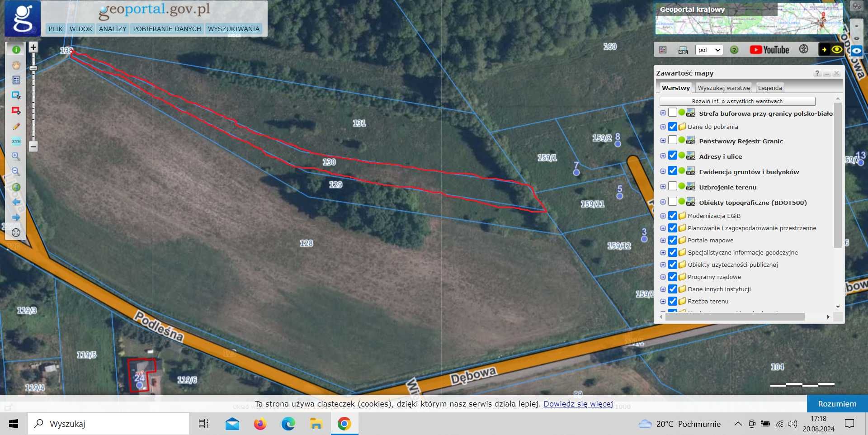Switch to the Legenda tab

coord(770,88)
